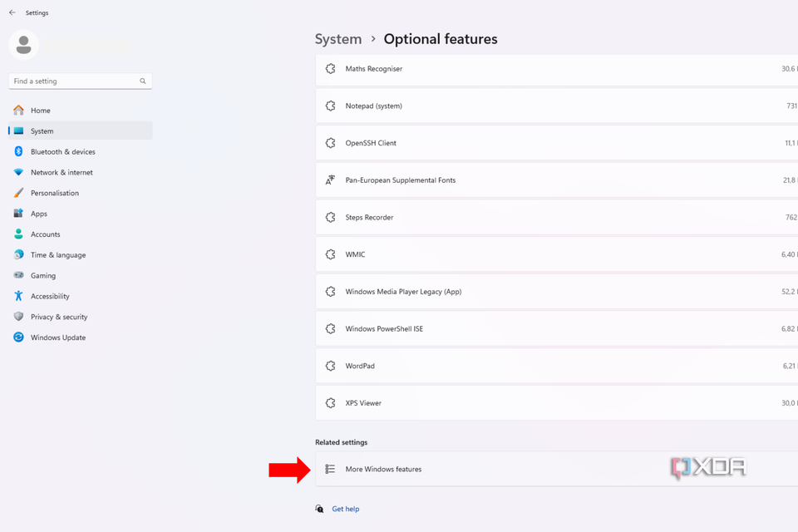
Task: Click the Privacy shield icon
Action: (x=19, y=317)
